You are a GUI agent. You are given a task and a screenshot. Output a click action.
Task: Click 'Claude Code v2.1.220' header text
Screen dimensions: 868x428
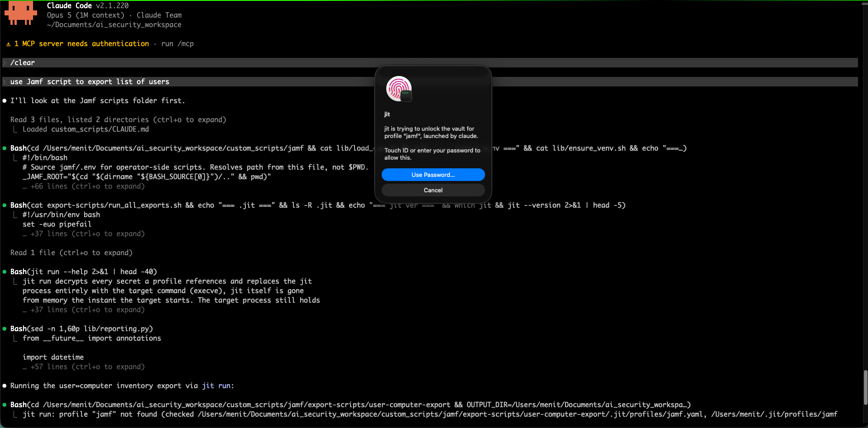pyautogui.click(x=88, y=5)
